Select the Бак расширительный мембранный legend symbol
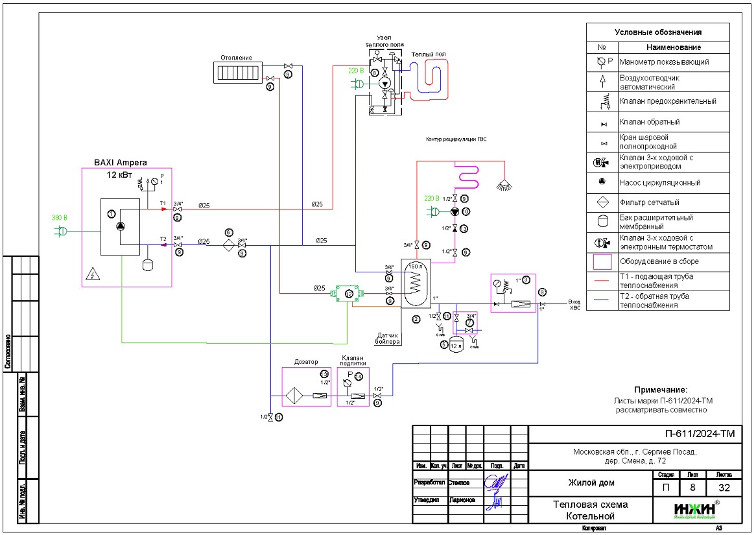This screenshot has height=535, width=756. tap(602, 221)
